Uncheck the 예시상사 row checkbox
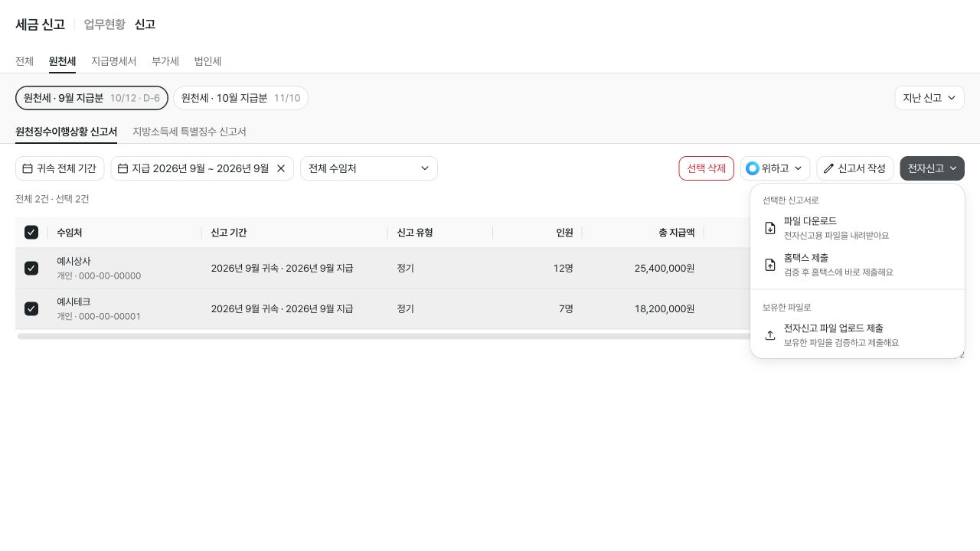The image size is (980, 551). tap(31, 268)
